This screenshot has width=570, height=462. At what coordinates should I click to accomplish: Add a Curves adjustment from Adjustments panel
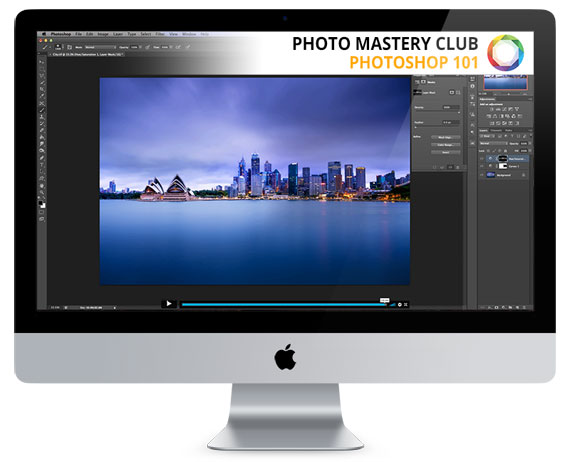(504, 109)
